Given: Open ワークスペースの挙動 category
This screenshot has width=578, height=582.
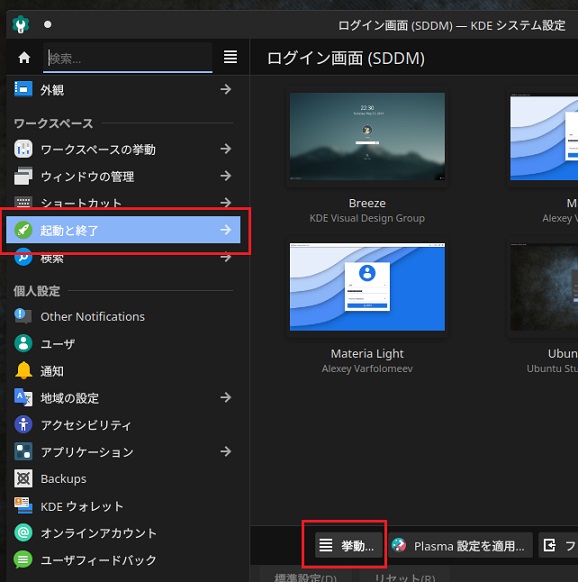Looking at the screenshot, I should point(123,149).
